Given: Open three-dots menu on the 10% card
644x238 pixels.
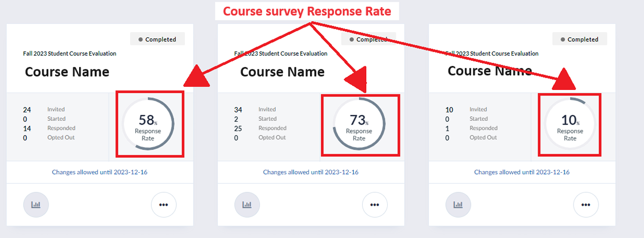Looking at the screenshot, I should tap(586, 205).
